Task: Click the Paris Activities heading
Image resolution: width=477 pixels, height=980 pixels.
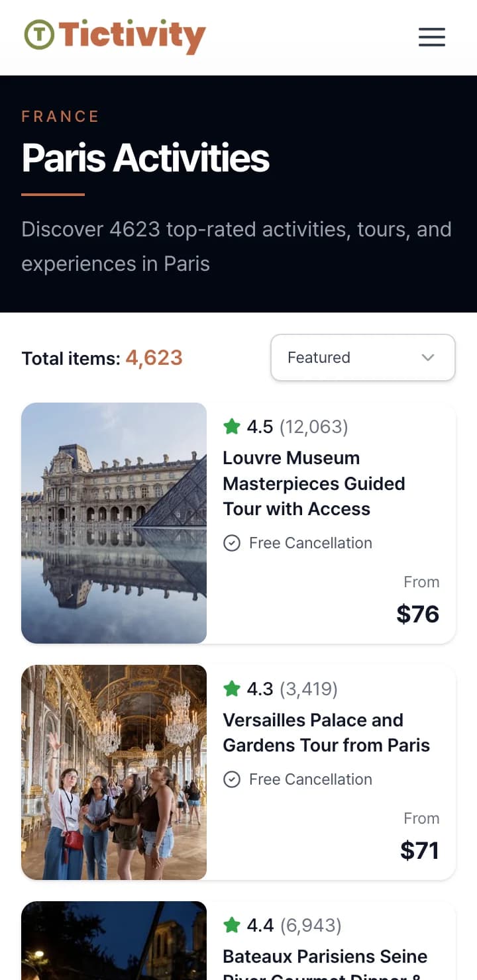Action: [x=146, y=158]
